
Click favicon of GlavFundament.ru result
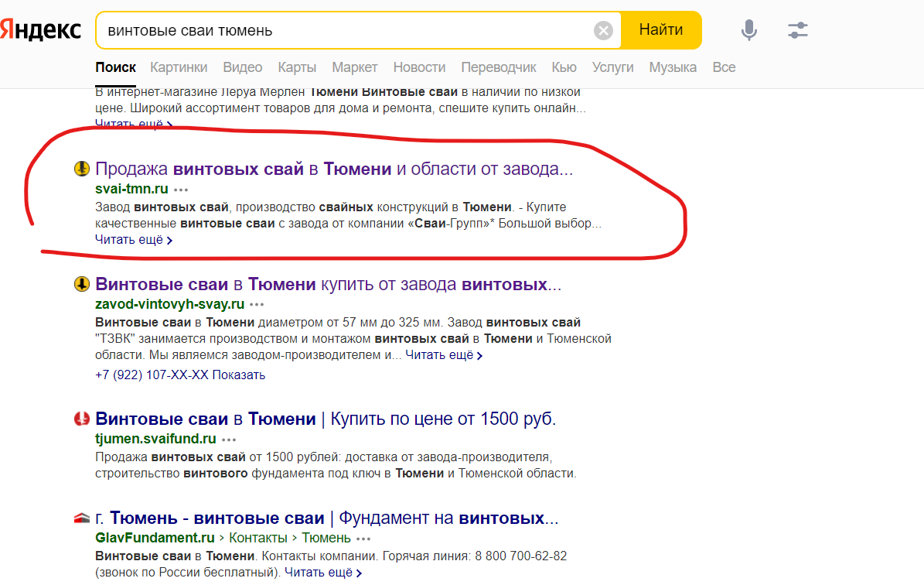pos(81,518)
